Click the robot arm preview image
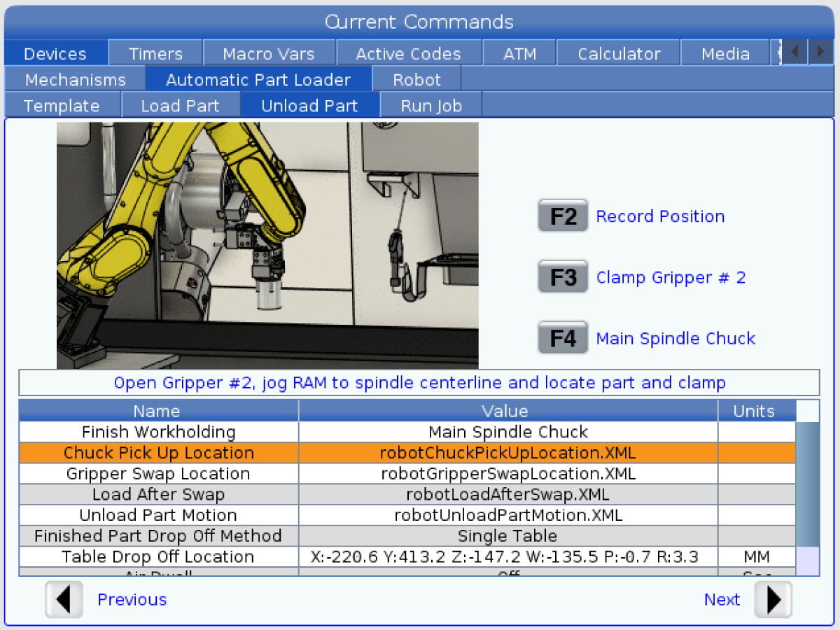This screenshot has width=840, height=630. (x=267, y=245)
